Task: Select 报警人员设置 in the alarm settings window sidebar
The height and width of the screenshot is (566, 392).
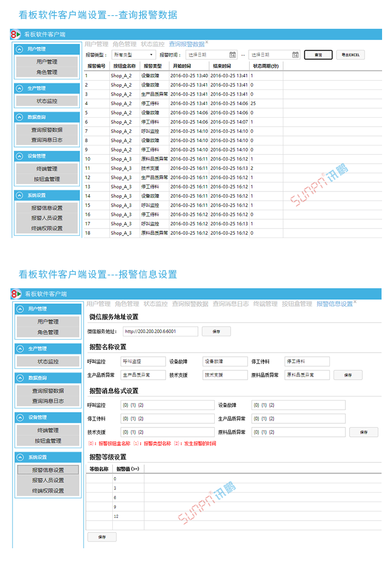Action: coord(48,480)
